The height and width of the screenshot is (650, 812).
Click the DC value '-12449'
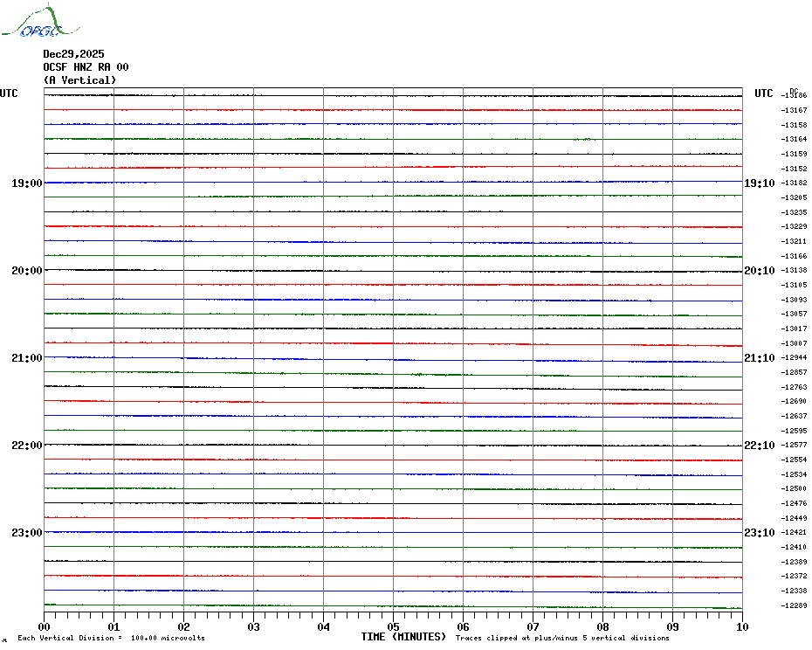[794, 518]
